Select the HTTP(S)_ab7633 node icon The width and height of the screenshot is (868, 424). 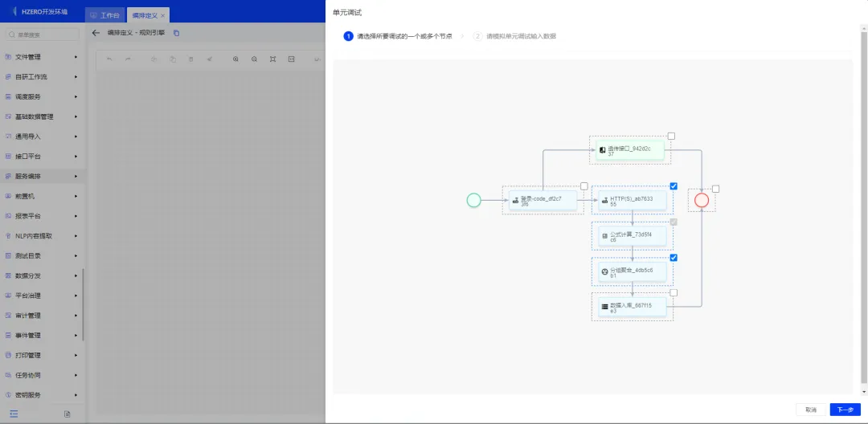pos(605,201)
